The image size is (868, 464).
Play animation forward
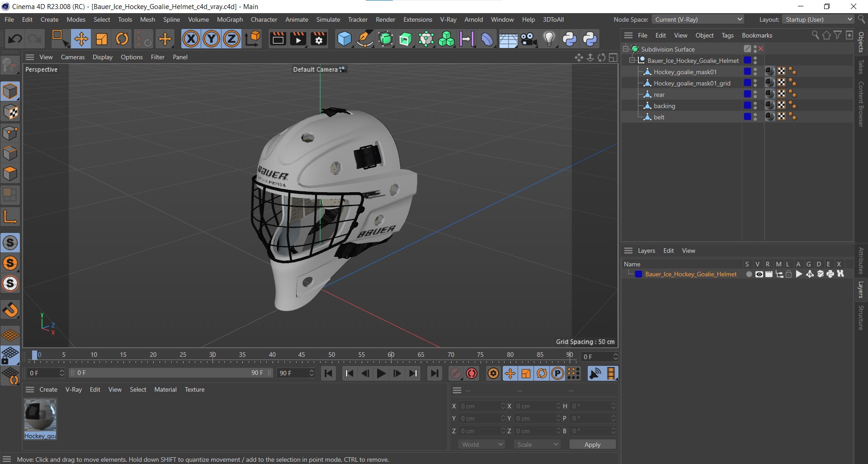pos(381,374)
